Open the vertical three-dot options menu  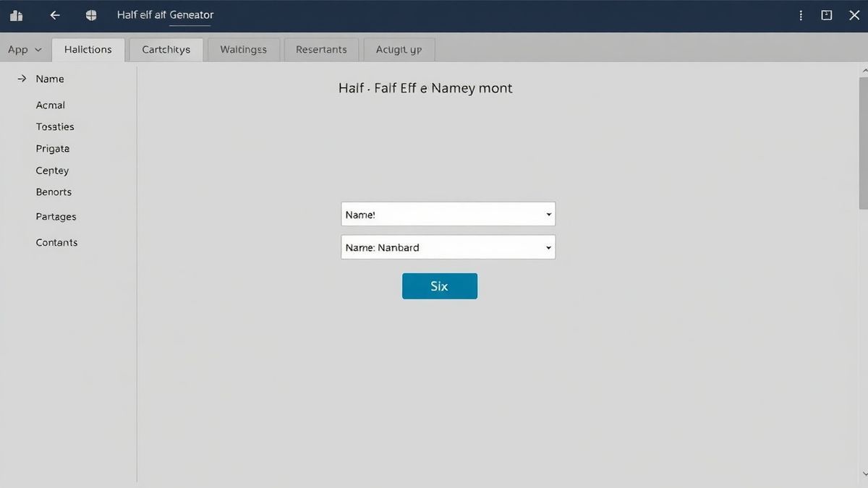(801, 15)
